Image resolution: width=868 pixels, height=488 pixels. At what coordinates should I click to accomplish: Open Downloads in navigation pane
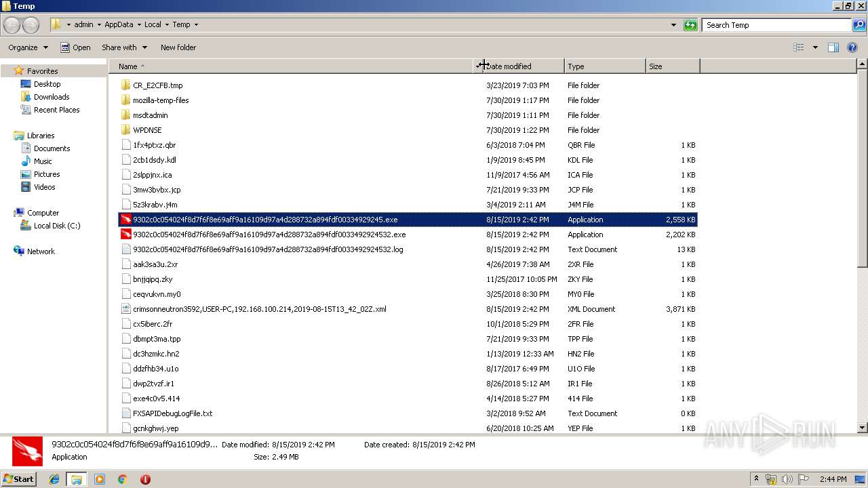click(52, 97)
